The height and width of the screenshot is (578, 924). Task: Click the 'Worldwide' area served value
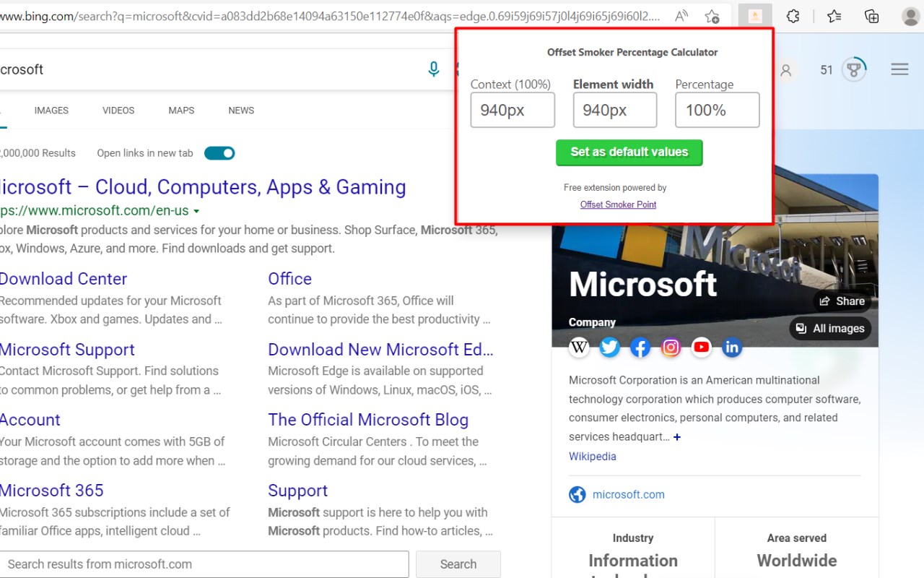click(x=797, y=561)
